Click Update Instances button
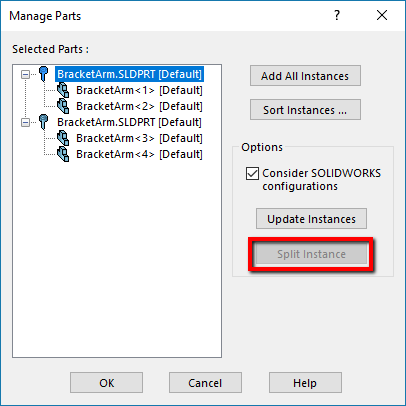Viewport: 406px width, 406px height. click(311, 219)
